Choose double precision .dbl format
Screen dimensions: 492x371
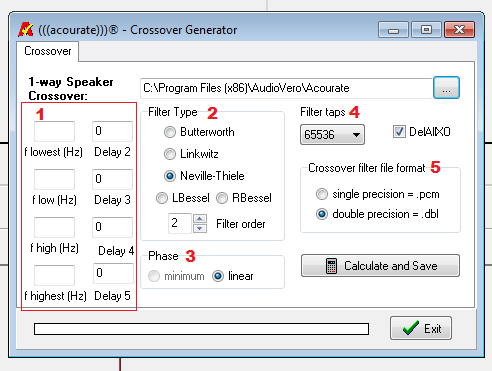coord(322,214)
